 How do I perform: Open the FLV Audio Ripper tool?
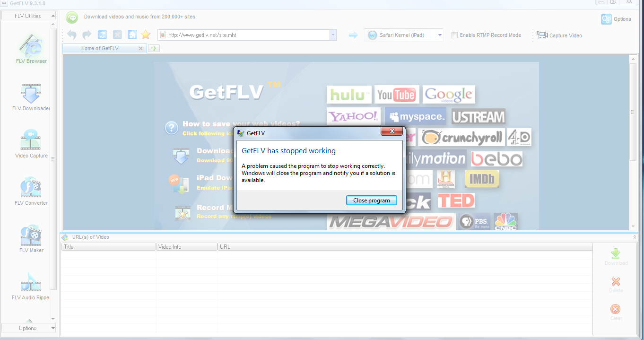31,286
